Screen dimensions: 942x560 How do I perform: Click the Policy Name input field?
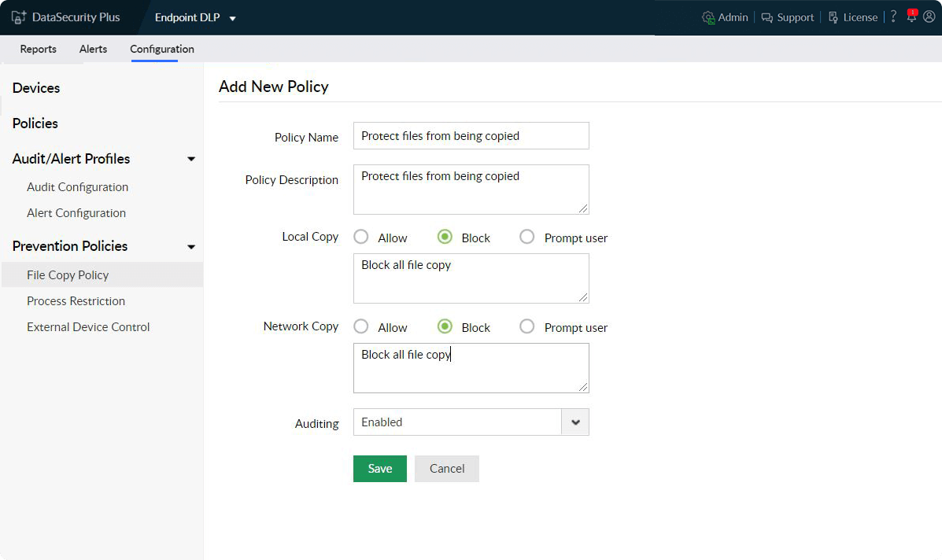(x=471, y=136)
